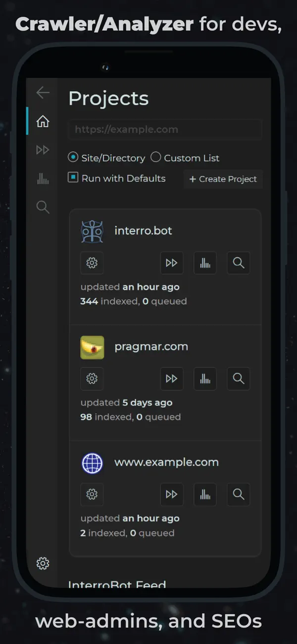Start crawl for pragmar.com project
Viewport: 297px width, 644px height.
[172, 379]
